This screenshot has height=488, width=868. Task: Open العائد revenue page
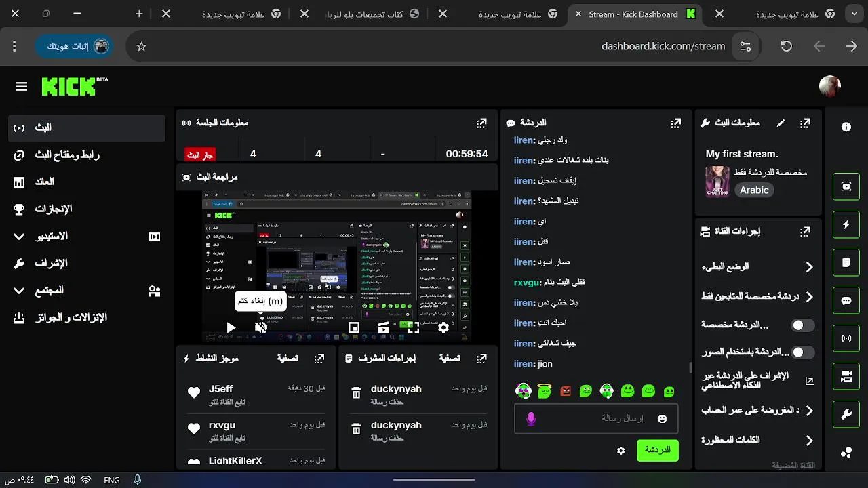coord(87,182)
